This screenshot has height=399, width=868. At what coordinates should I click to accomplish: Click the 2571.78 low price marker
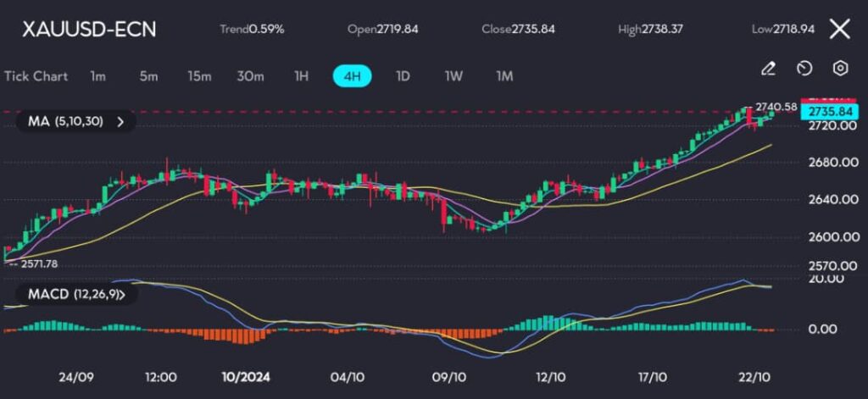pos(37,264)
